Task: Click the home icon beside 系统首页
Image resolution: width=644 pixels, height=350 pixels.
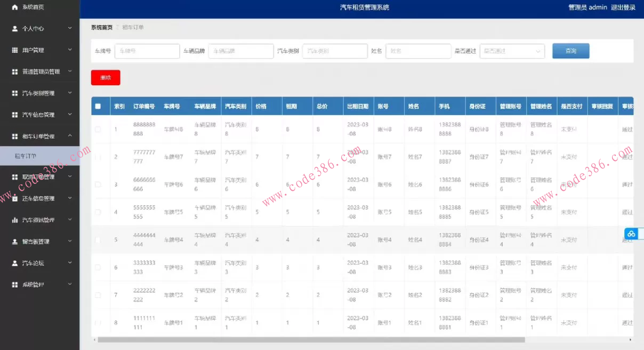Action: [14, 7]
